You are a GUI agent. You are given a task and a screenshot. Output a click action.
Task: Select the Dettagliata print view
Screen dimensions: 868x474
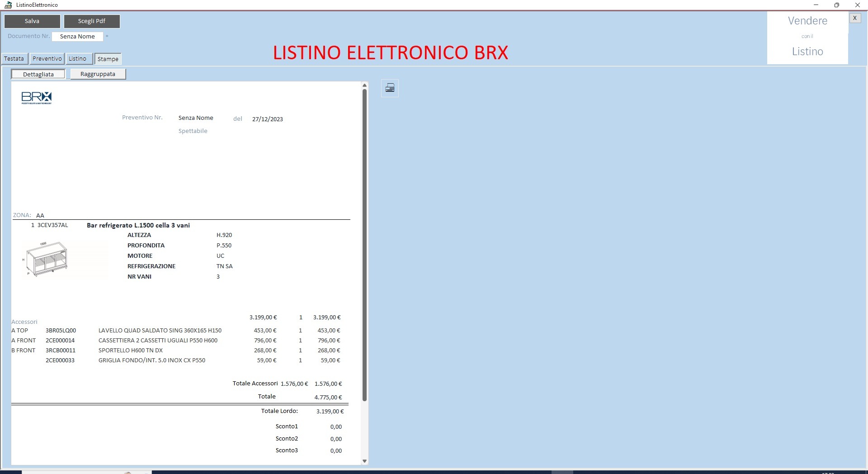(x=38, y=74)
